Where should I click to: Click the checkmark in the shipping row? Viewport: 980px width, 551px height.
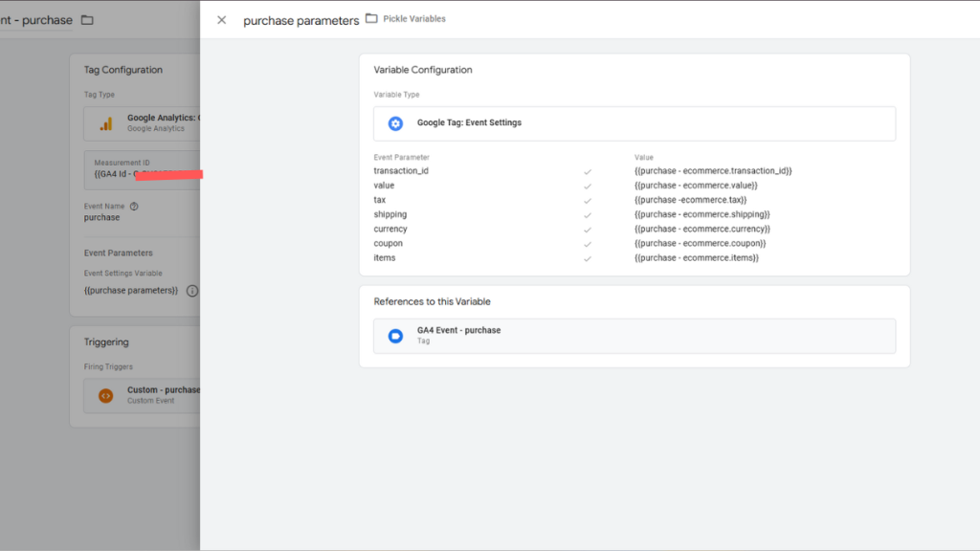588,215
